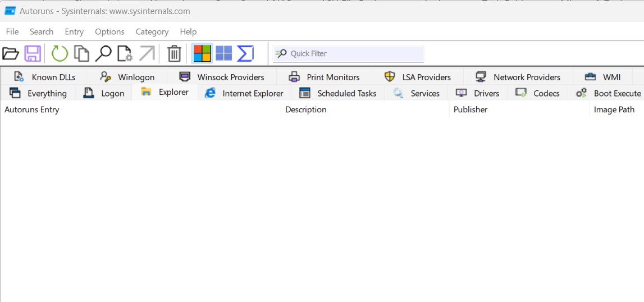Switch to the Logon tab

coord(103,93)
